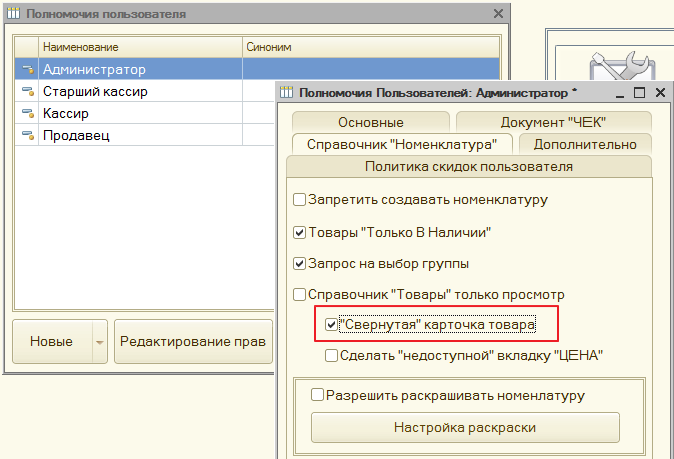Close the Полномочия пользователя window
Screen dimensions: 674x459
[x=498, y=14]
